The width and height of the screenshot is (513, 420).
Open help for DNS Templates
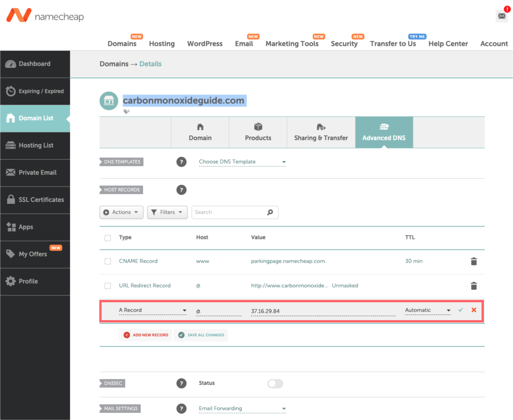pyautogui.click(x=181, y=162)
